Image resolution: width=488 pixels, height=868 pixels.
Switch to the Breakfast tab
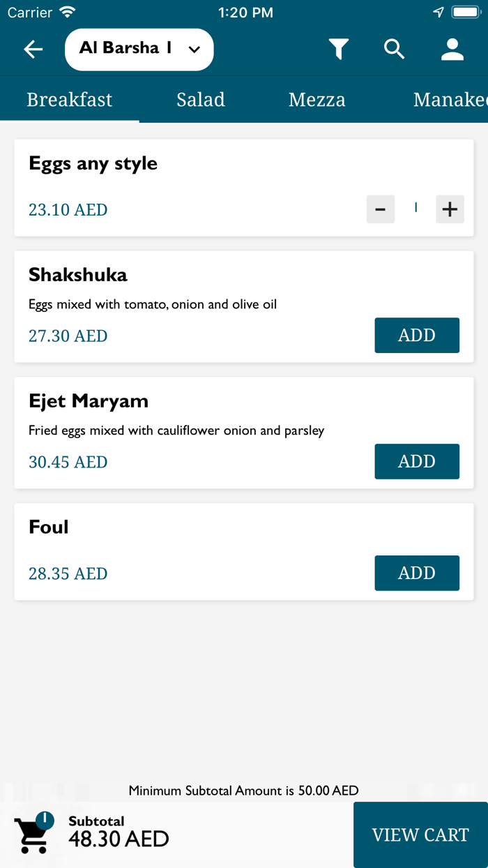tap(69, 100)
